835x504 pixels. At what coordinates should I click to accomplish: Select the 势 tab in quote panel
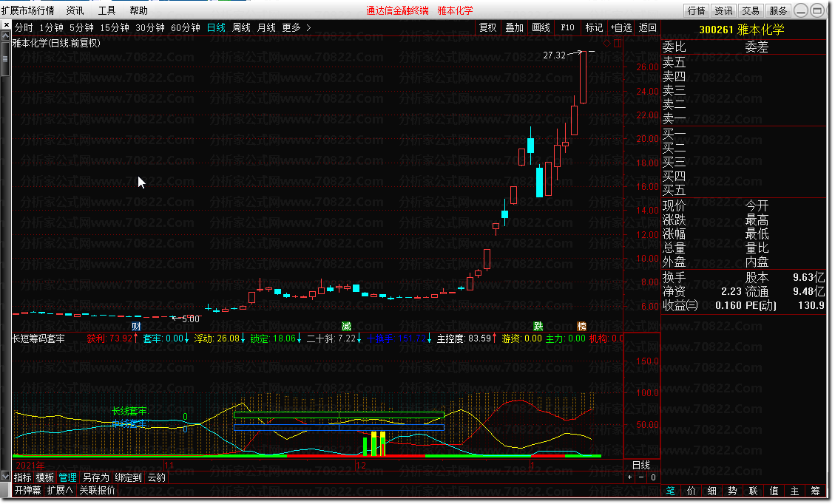733,491
